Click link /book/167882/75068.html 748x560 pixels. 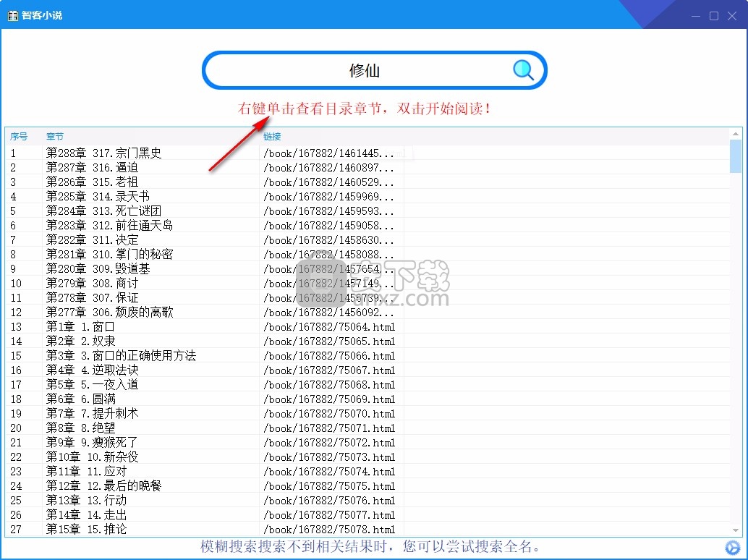point(329,385)
